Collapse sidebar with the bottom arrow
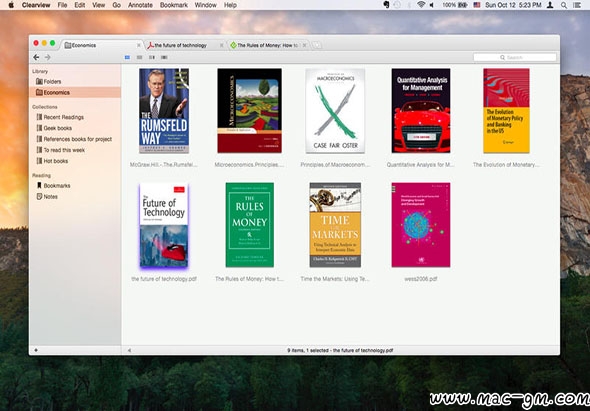The image size is (590, 411). tap(129, 350)
